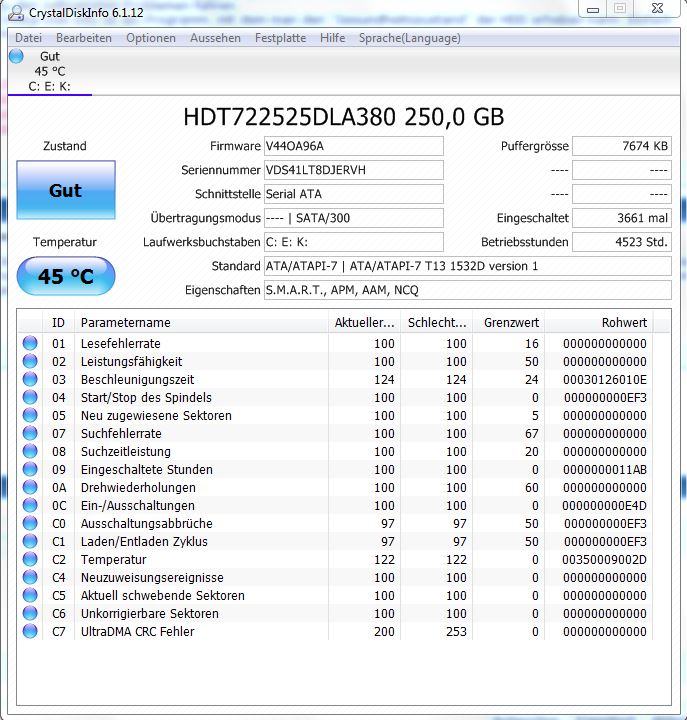Click the Standard field ATA/ATAPI-7
Screen dimensions: 687x720
pyautogui.click(x=467, y=266)
